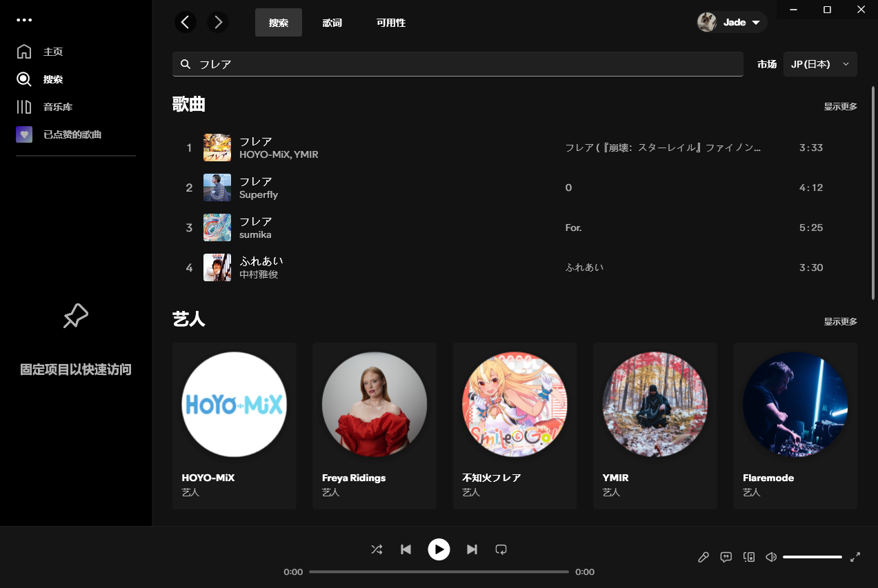
Task: Expand the JP (日本) market dropdown
Action: pyautogui.click(x=820, y=64)
